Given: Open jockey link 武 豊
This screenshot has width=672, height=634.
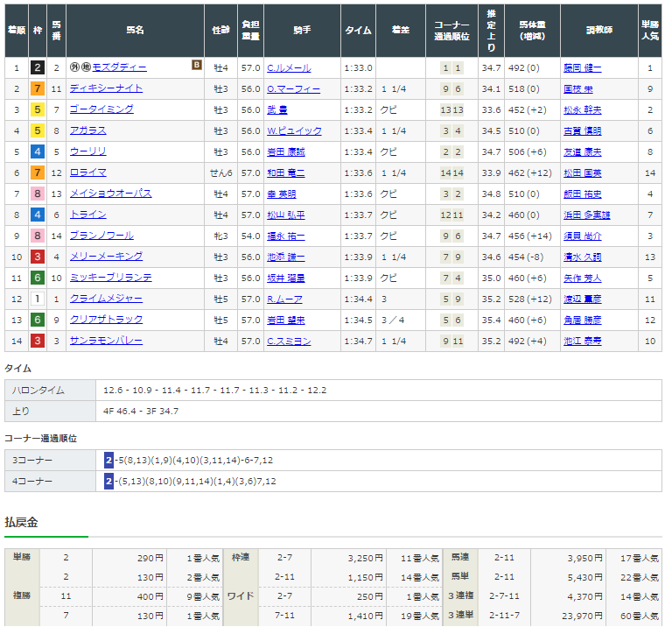Looking at the screenshot, I should pos(277,110).
